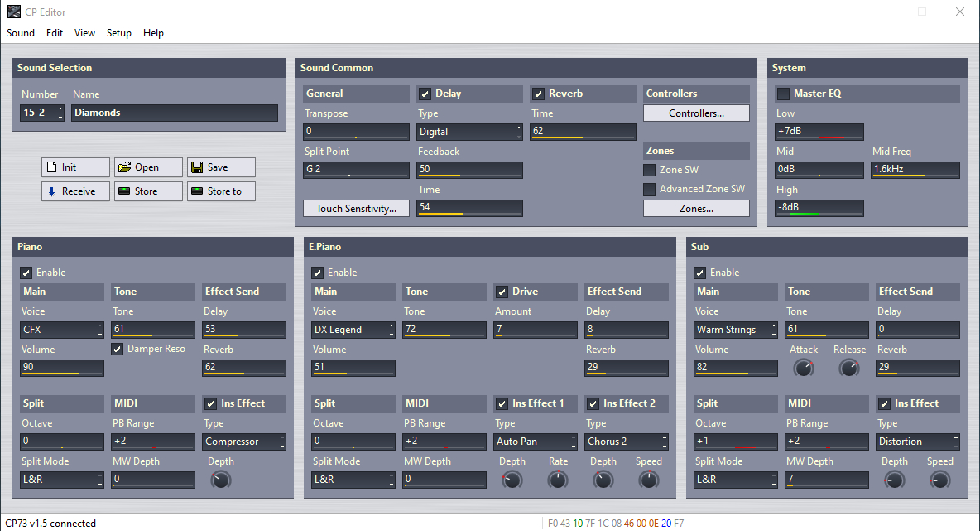Image resolution: width=980 pixels, height=531 pixels.
Task: Open the Controllers dialog button
Action: [696, 113]
